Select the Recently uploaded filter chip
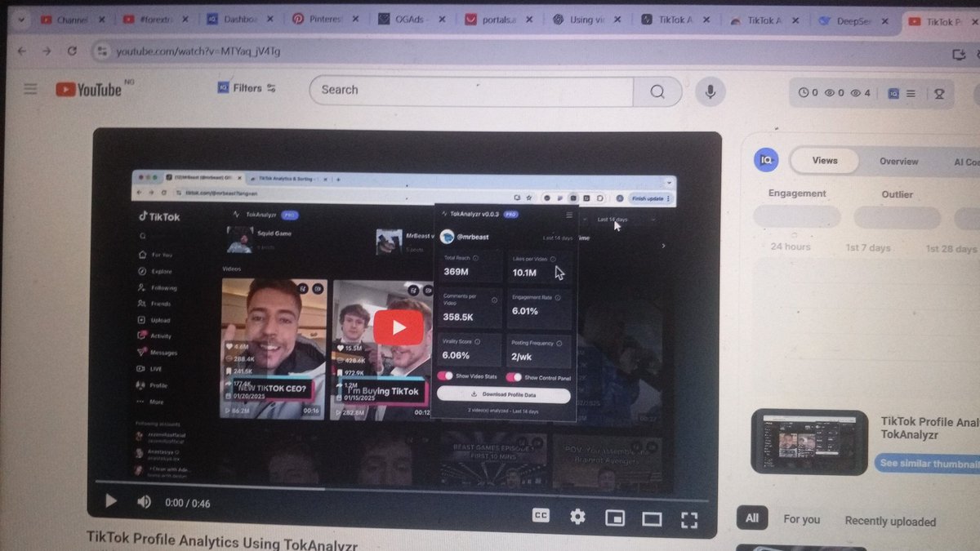Viewport: 980px width, 551px height. pos(890,521)
